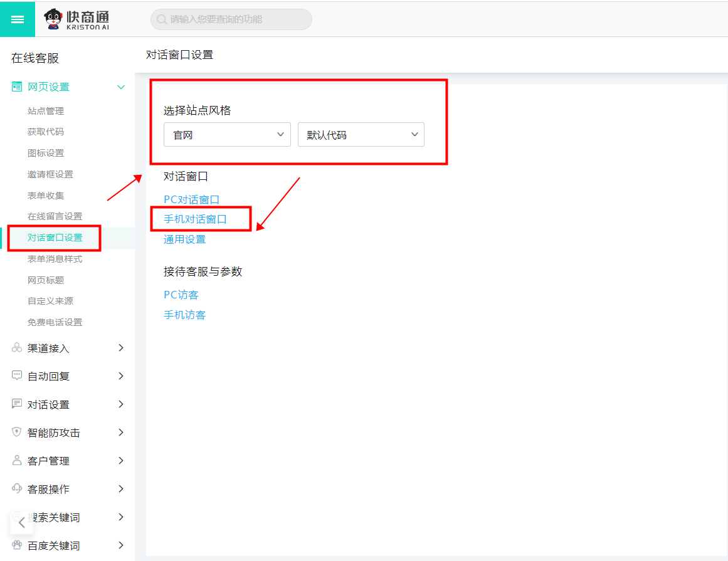This screenshot has width=728, height=561.
Task: Click the 网页设置 sidebar icon
Action: (x=17, y=87)
